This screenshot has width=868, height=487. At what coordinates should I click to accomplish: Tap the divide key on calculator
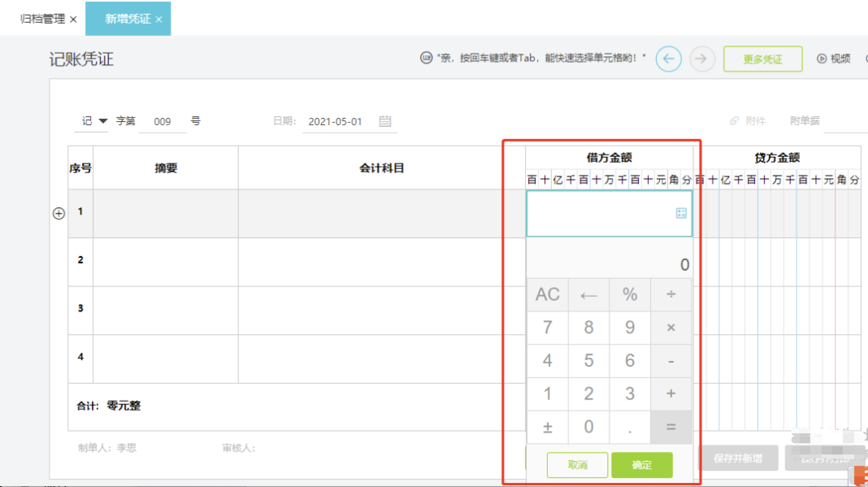[671, 294]
